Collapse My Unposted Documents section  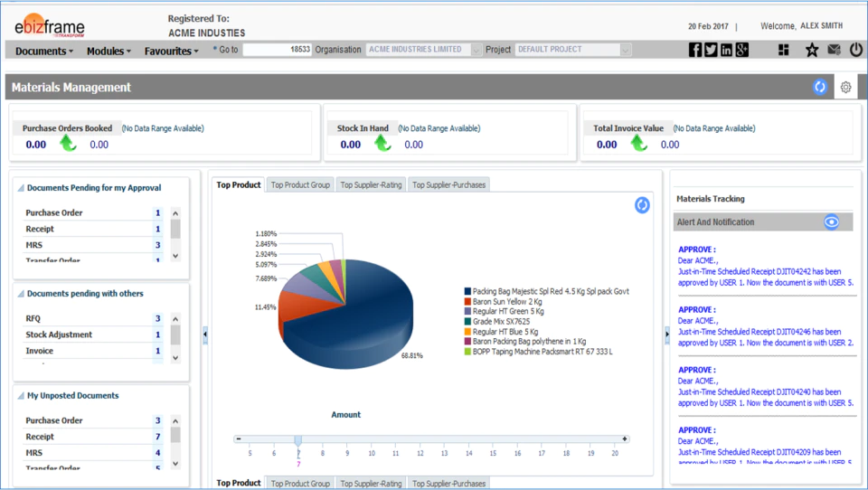pos(21,395)
